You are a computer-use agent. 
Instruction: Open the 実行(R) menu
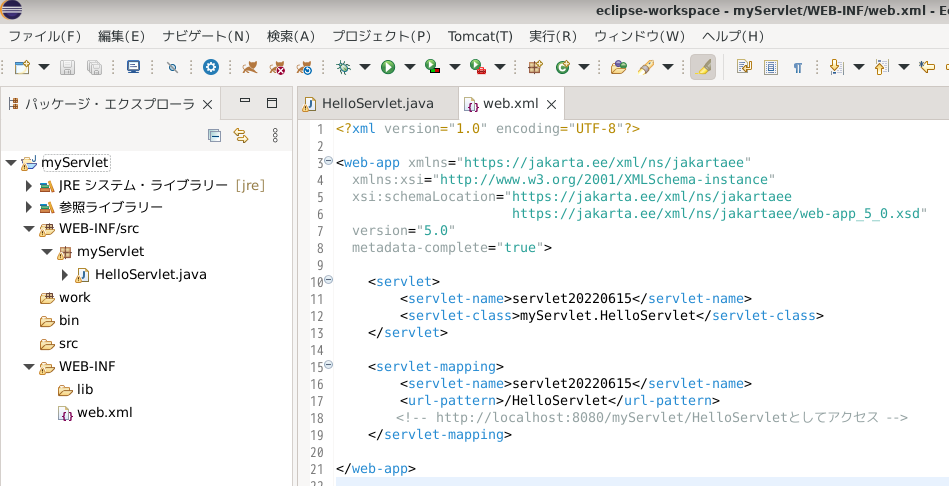(x=553, y=36)
